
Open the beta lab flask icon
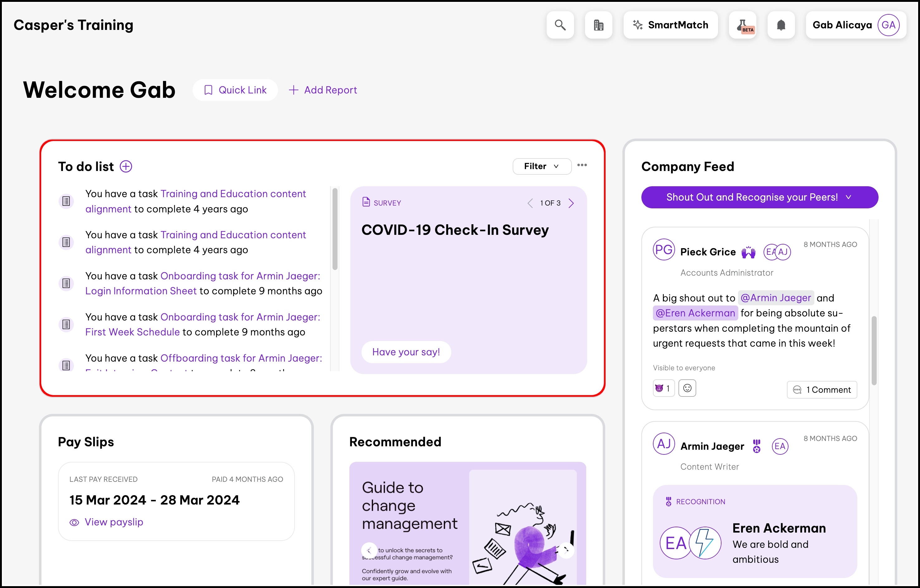pos(742,25)
